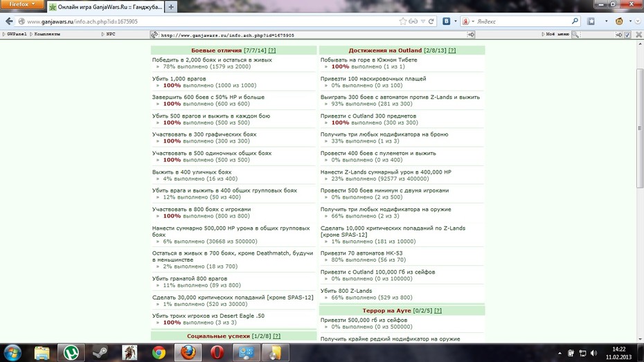Screen dimensions: 644x362
Task: Open the control panel window on the taskbar
Action: coord(247,352)
